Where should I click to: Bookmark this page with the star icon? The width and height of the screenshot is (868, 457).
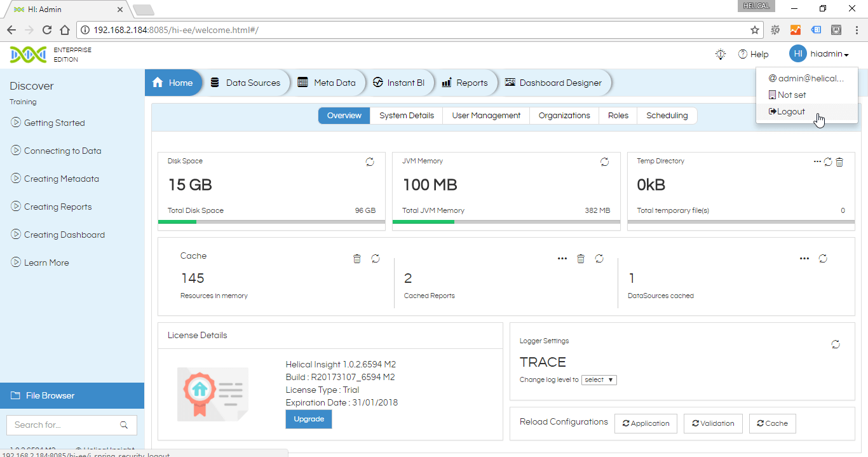[755, 30]
